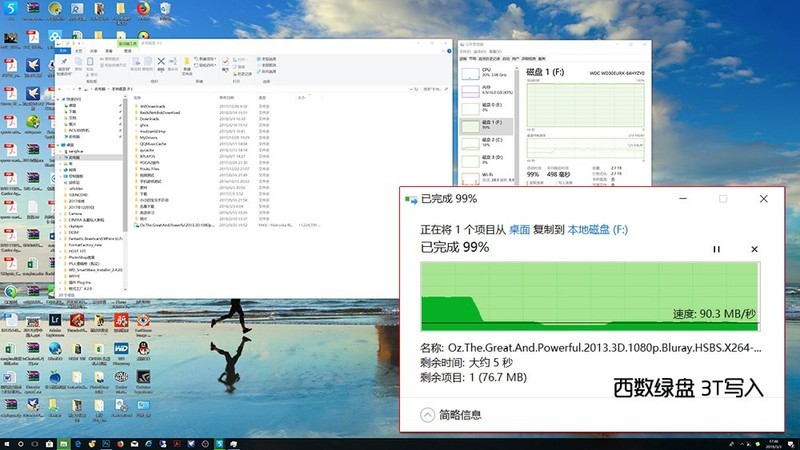Viewport: 800px width, 450px height.
Task: Select 磁盘 1 (F:) in Task Manager sidebar
Action: [486, 127]
